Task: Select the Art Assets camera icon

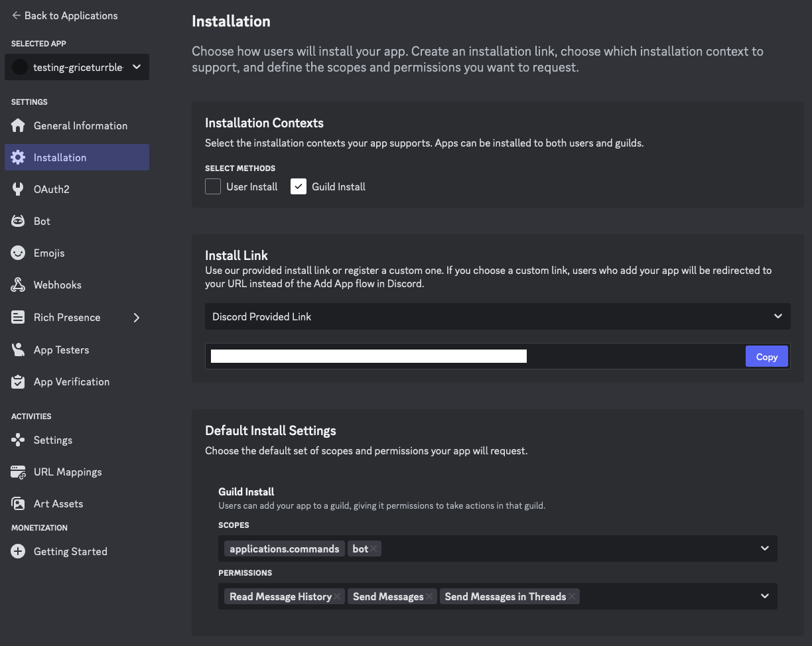Action: 19,503
